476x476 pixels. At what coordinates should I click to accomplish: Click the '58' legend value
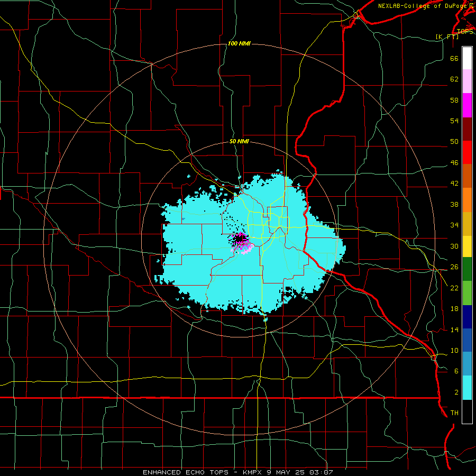(x=454, y=100)
